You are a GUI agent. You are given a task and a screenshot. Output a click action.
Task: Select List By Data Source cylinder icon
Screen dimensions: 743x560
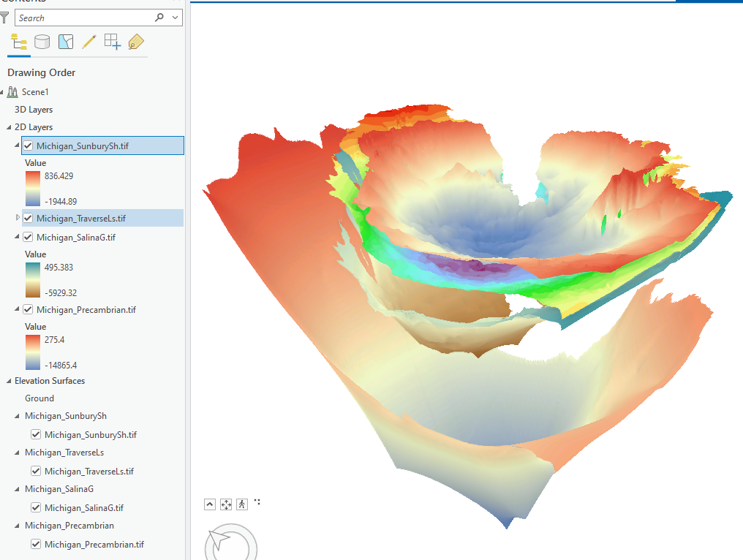(x=42, y=42)
